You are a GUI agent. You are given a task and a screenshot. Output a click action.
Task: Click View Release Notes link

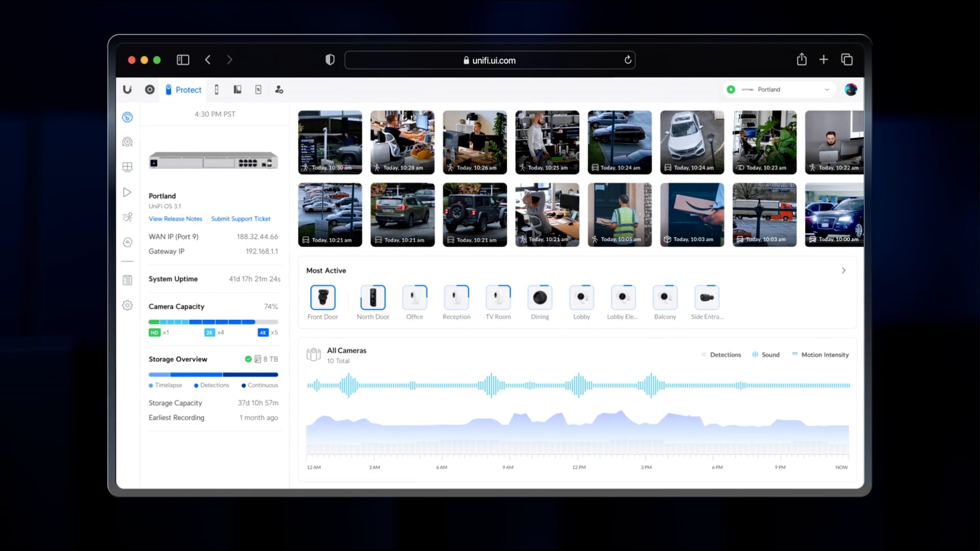(175, 219)
